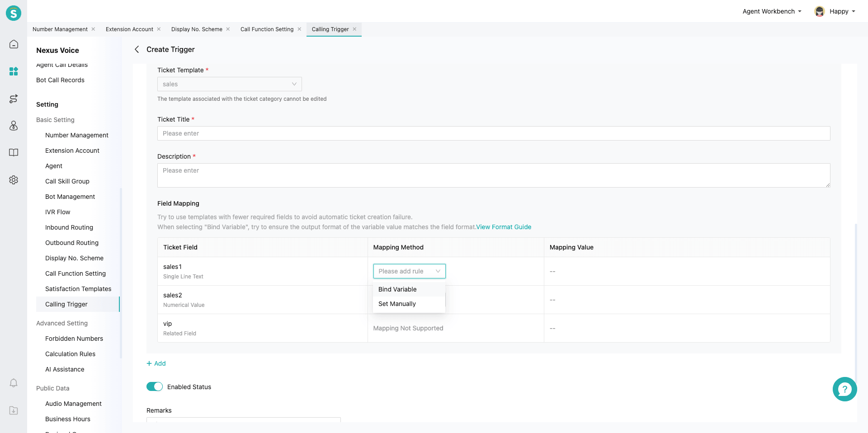Image resolution: width=868 pixels, height=433 pixels.
Task: Expand the Agent Workbench dropdown
Action: [x=772, y=11]
